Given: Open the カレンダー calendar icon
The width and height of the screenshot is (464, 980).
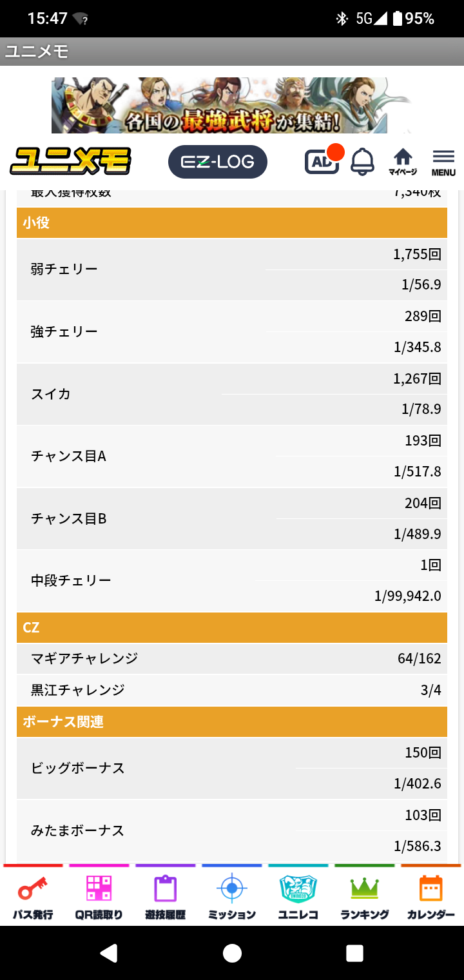Looking at the screenshot, I should point(430,890).
